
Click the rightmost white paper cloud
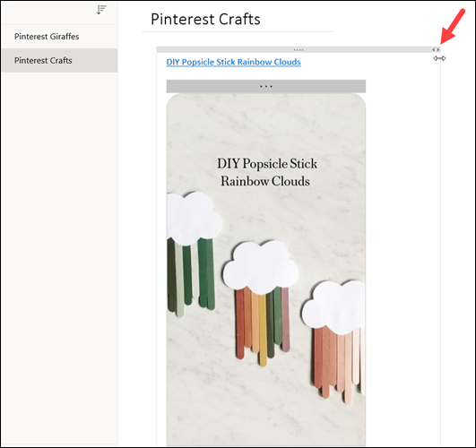click(333, 307)
